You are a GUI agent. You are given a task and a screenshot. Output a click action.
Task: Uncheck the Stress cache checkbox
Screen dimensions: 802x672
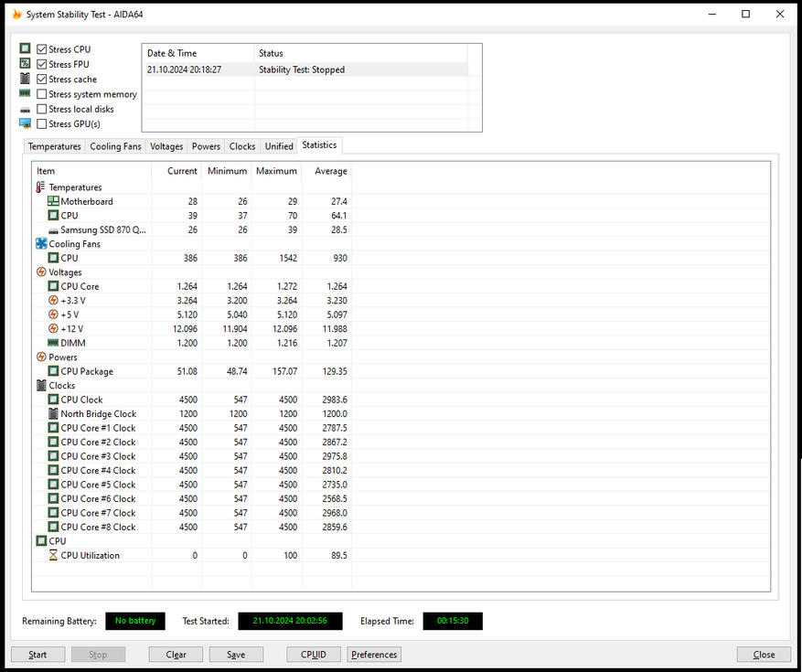pos(42,80)
